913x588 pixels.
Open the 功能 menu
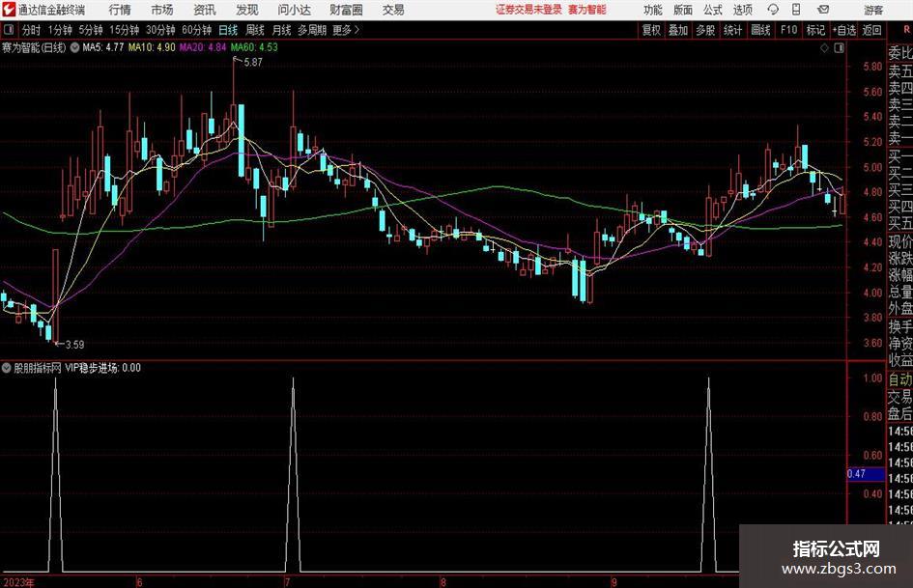(x=653, y=10)
